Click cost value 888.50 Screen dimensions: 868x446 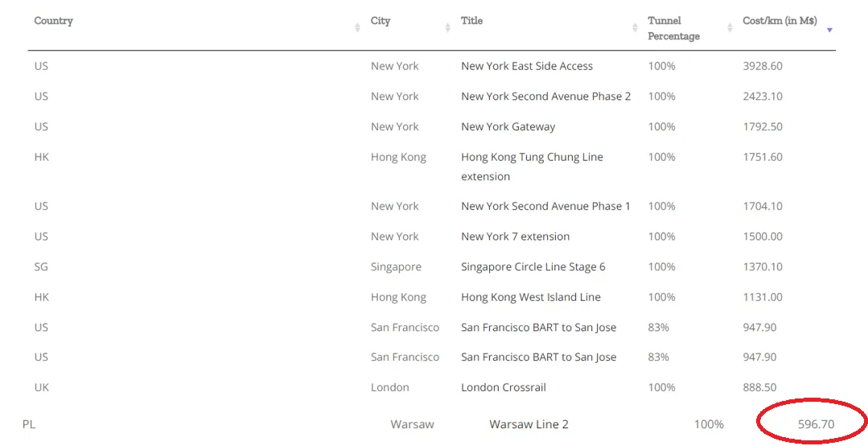(759, 387)
